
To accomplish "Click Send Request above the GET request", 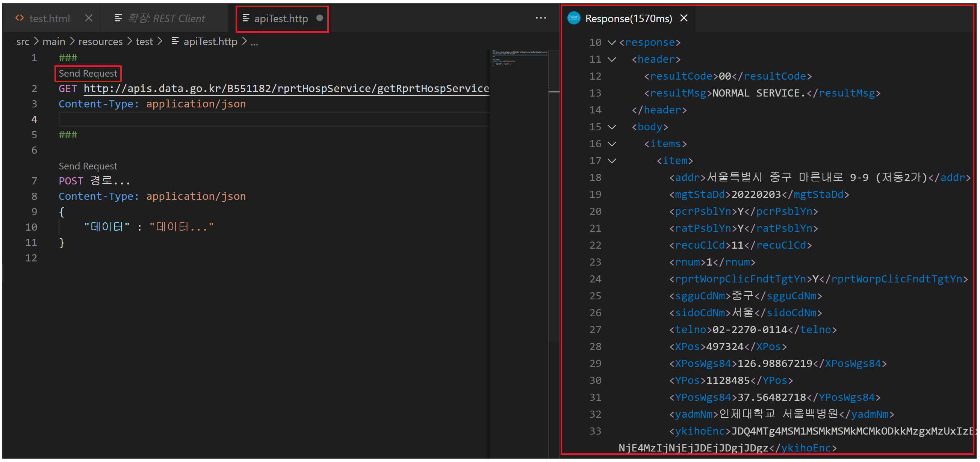I will pos(88,73).
